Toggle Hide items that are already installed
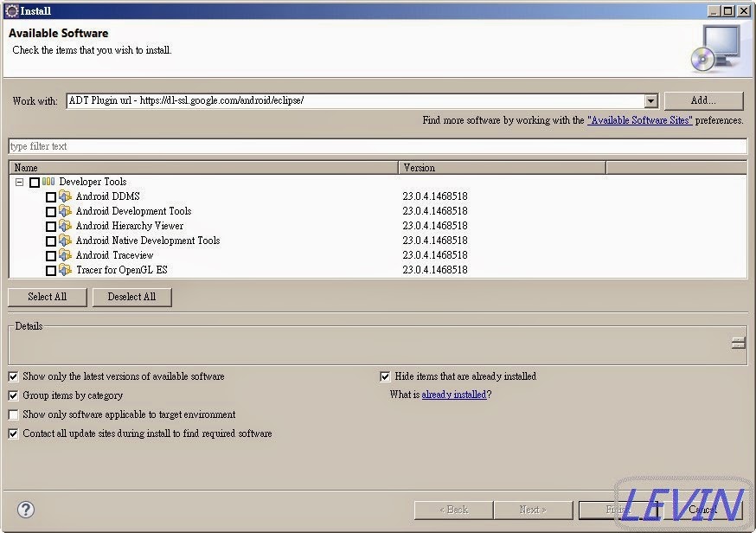This screenshot has height=533, width=756. pyautogui.click(x=385, y=376)
